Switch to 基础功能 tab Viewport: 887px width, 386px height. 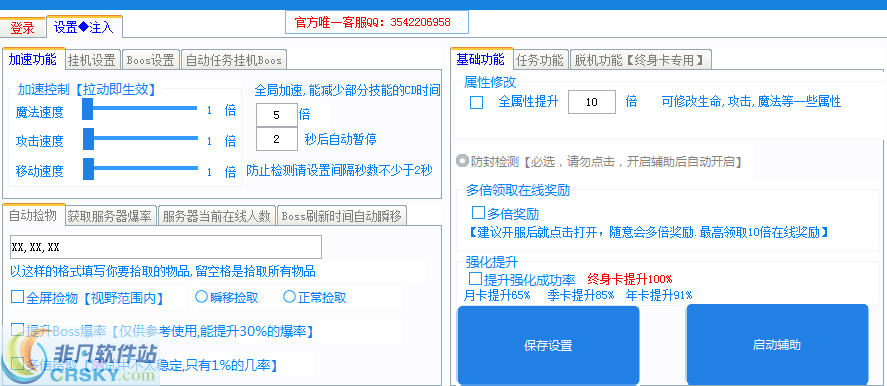(481, 59)
